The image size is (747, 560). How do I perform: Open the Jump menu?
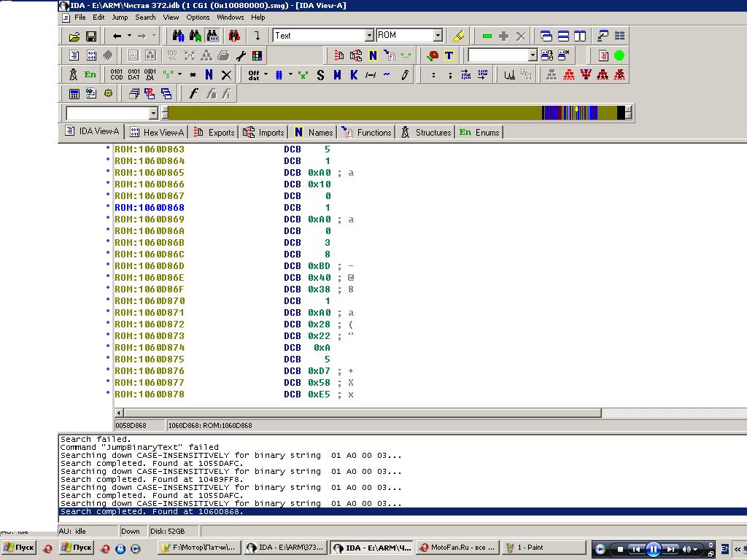tap(120, 17)
